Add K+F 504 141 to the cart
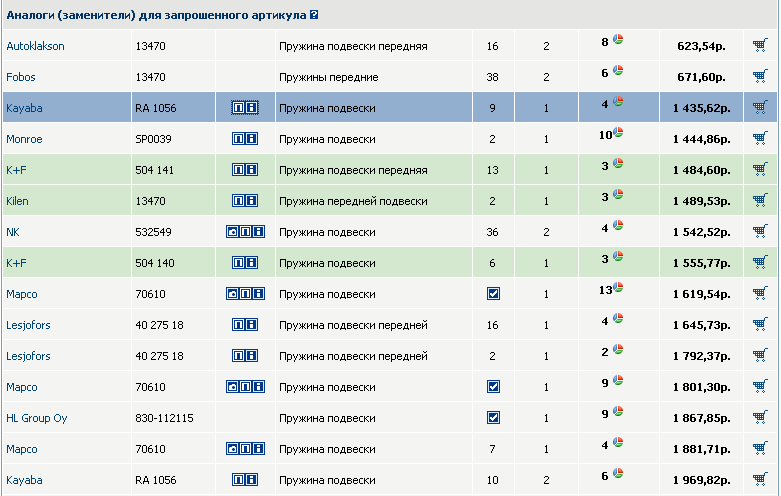Image resolution: width=781 pixels, height=496 pixels. (x=760, y=170)
